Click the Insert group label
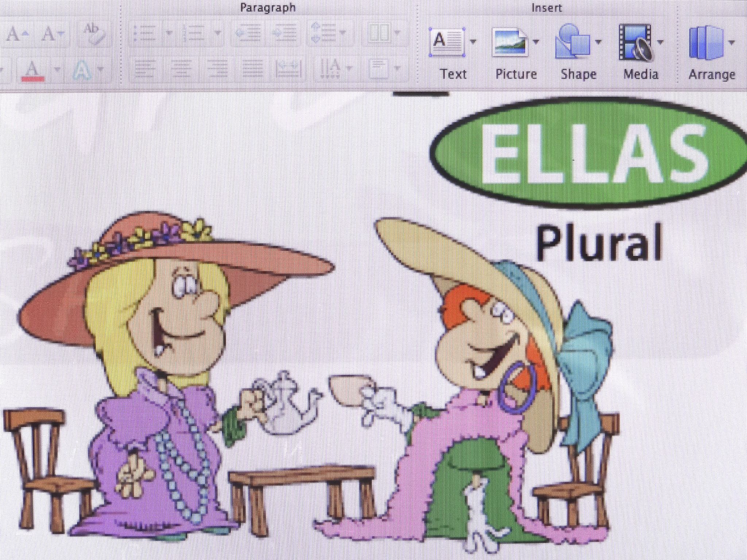747x560 pixels. [546, 8]
